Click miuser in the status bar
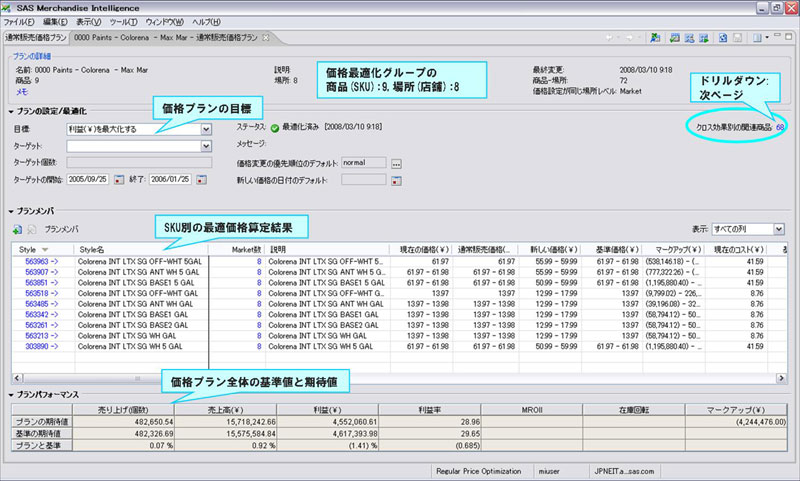The width and height of the screenshot is (800, 481). click(549, 471)
